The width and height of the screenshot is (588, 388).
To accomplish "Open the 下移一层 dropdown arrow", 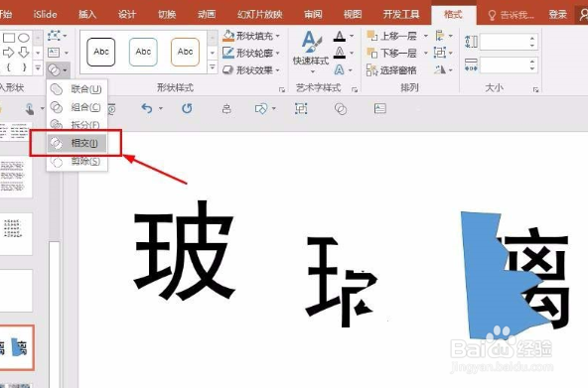I will [426, 53].
